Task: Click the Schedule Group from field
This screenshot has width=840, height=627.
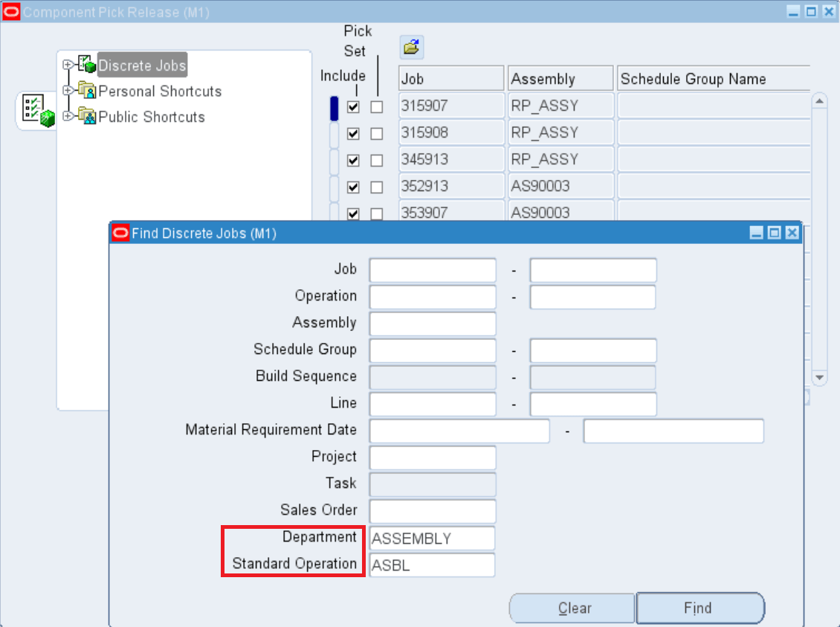Action: 433,350
